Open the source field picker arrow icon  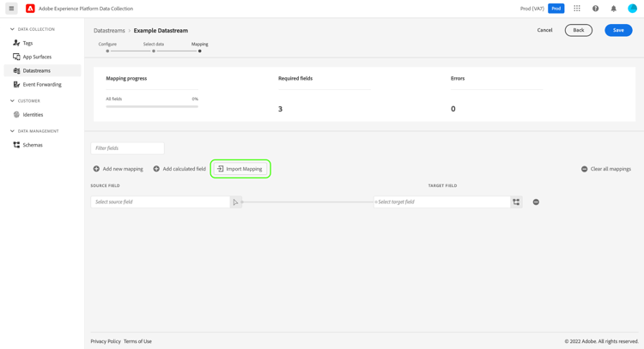click(x=236, y=202)
